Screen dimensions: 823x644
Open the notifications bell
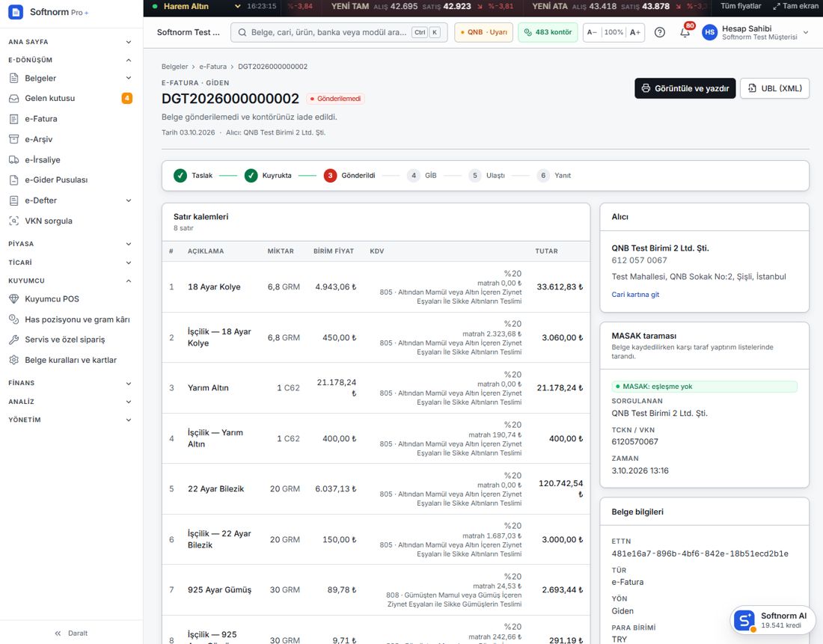[685, 32]
